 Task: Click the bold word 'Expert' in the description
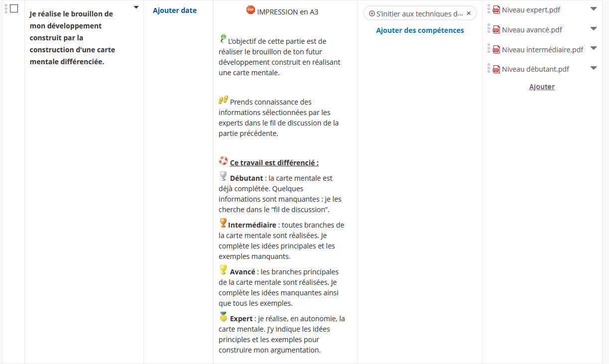coord(242,318)
